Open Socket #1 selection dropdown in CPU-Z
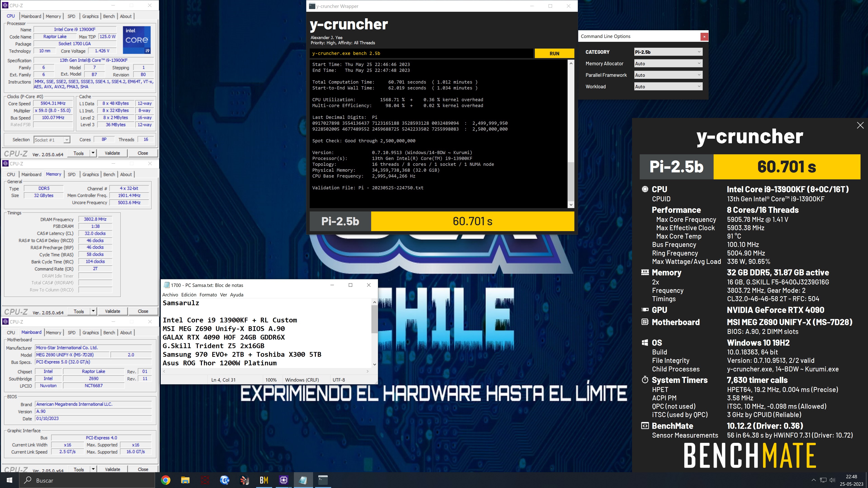 click(52, 140)
